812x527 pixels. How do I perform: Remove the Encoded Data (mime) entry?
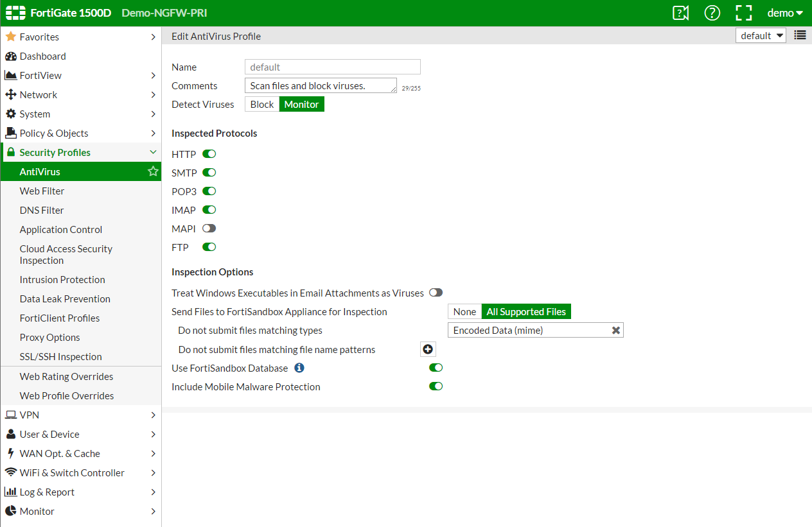[615, 330]
